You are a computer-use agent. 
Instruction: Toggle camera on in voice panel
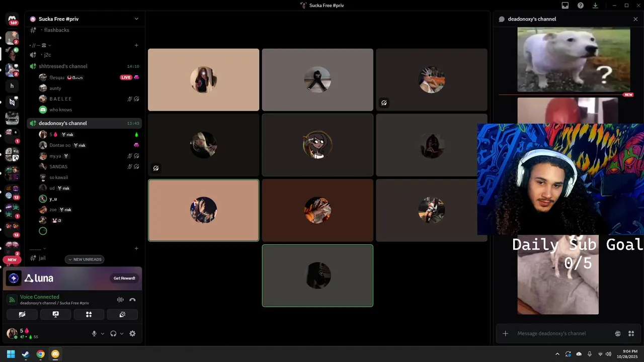[22, 314]
